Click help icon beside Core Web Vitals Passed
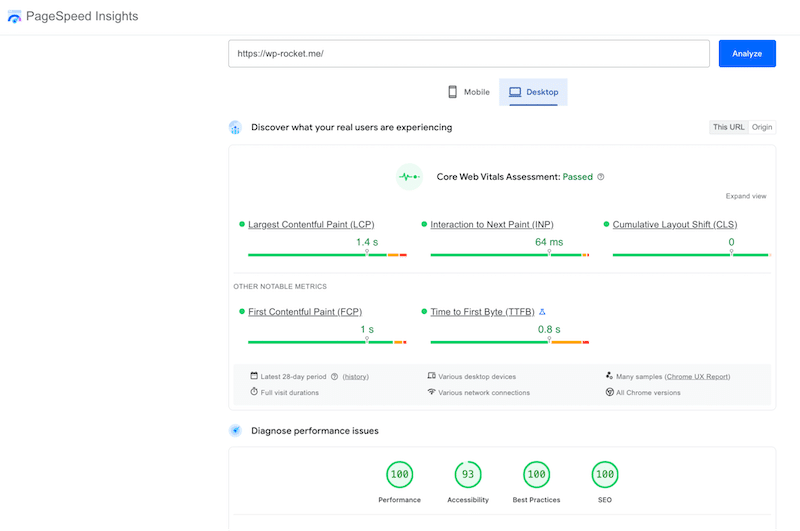 [601, 177]
